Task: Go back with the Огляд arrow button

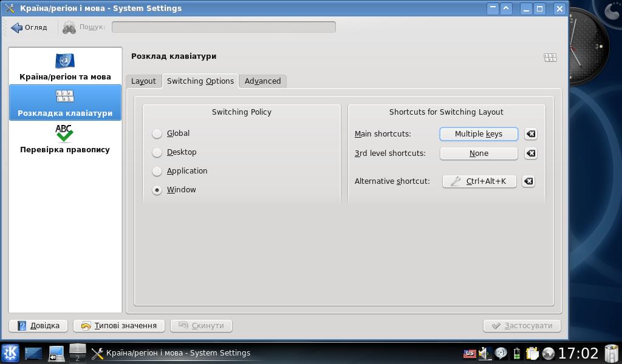Action: 29,27
